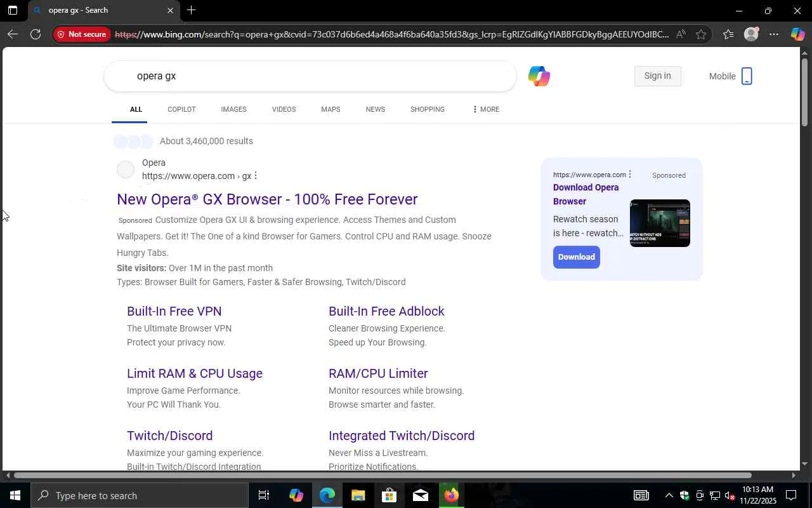
Task: Refresh the Bing search page
Action: pyautogui.click(x=36, y=34)
